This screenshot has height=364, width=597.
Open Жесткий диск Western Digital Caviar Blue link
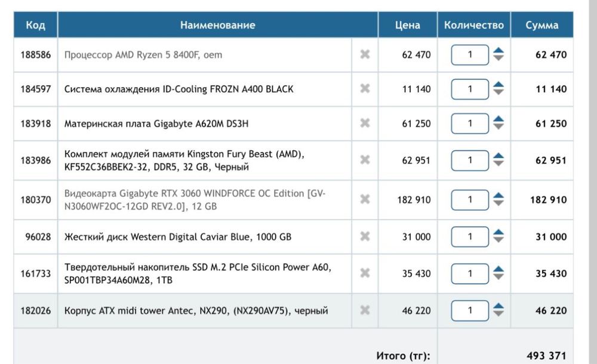[178, 237]
